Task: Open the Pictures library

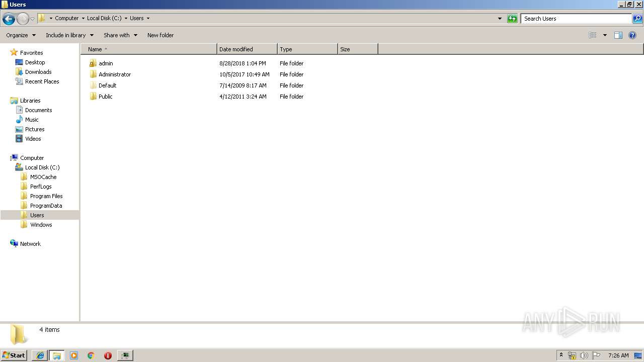Action: pyautogui.click(x=35, y=129)
